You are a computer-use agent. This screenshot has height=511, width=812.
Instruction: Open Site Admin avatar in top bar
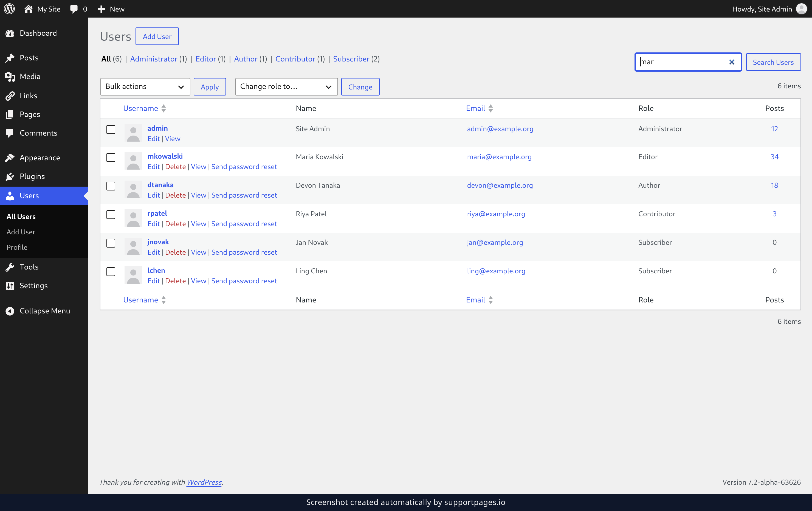tap(802, 9)
